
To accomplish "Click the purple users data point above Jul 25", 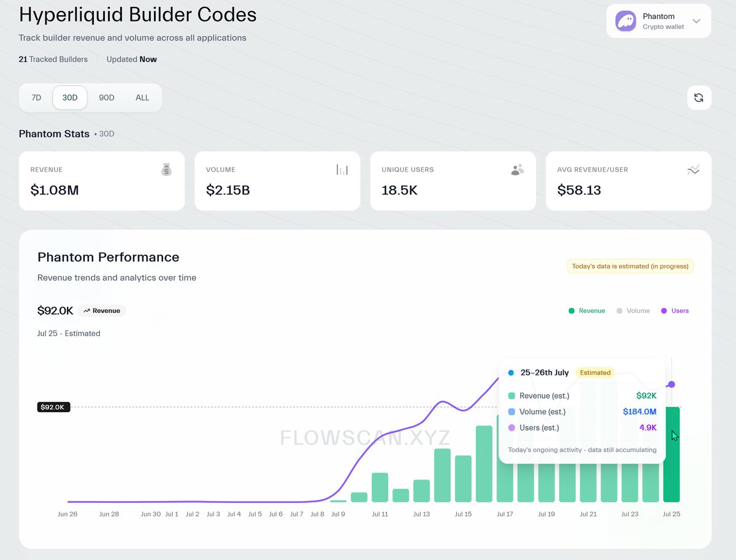I will pos(672,385).
